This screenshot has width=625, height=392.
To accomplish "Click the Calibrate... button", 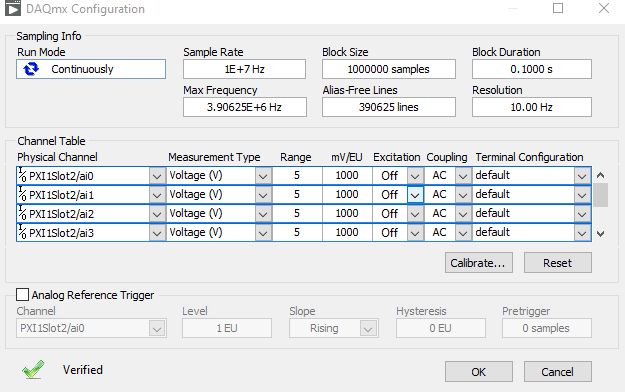I will point(479,263).
